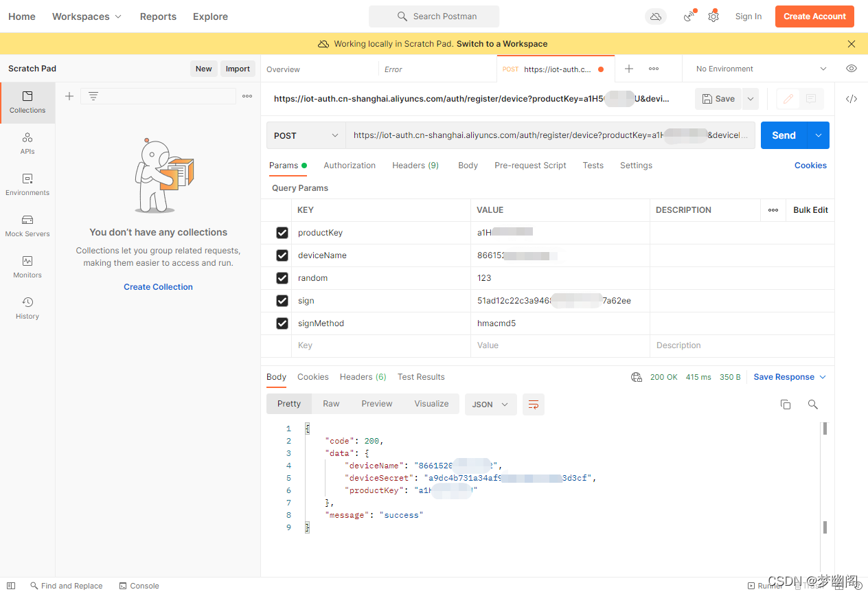Uncheck the random parameter checkbox

pyautogui.click(x=282, y=278)
